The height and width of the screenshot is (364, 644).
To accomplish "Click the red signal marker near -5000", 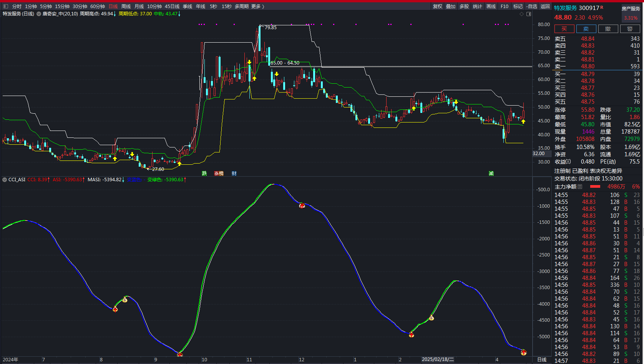I will click(x=411, y=335).
